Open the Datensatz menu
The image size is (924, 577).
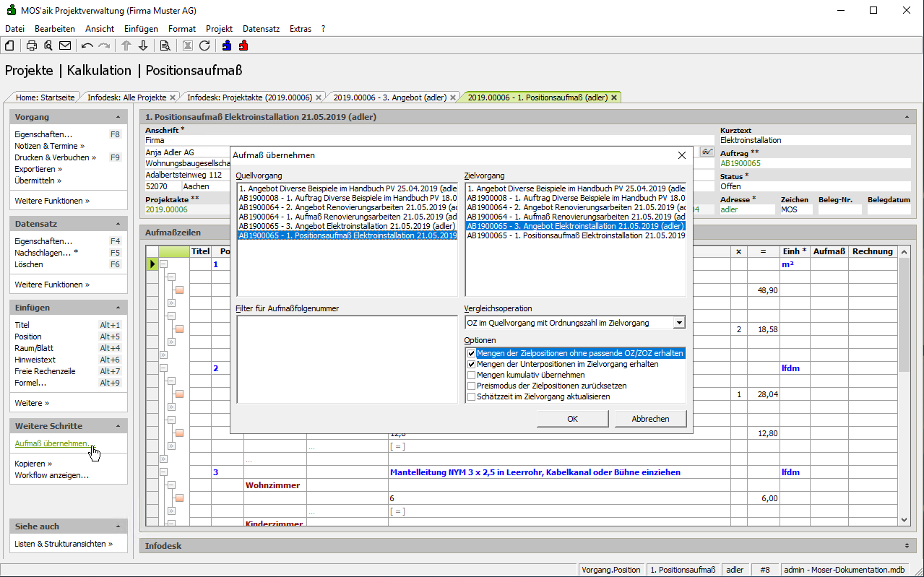tap(261, 29)
